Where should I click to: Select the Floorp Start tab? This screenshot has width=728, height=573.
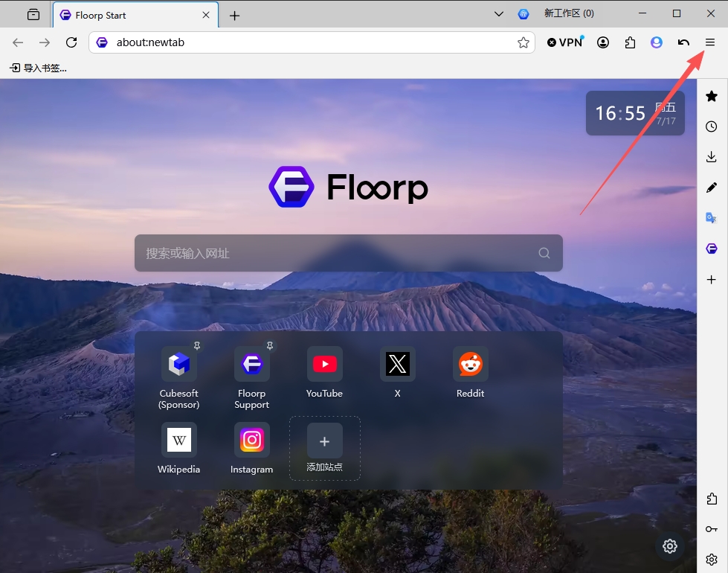pos(135,15)
